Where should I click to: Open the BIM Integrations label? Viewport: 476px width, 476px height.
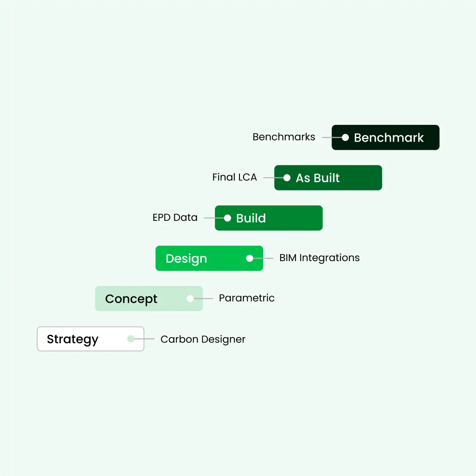click(319, 258)
